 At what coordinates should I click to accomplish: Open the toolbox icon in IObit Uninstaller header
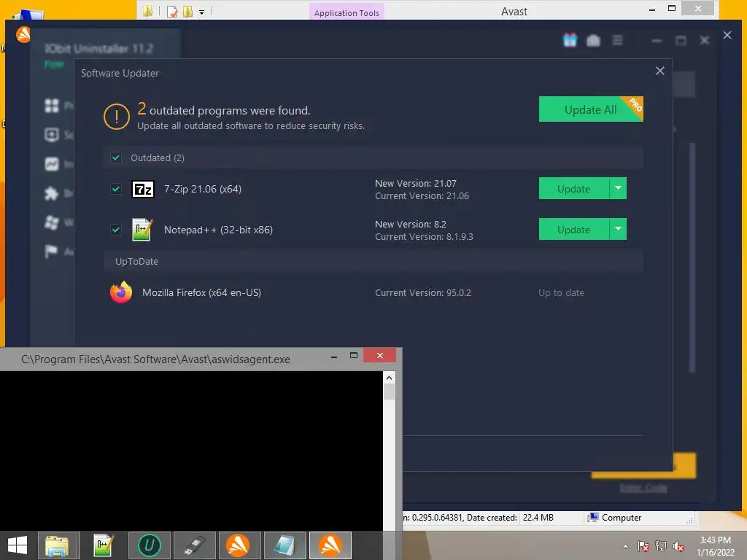coord(593,41)
